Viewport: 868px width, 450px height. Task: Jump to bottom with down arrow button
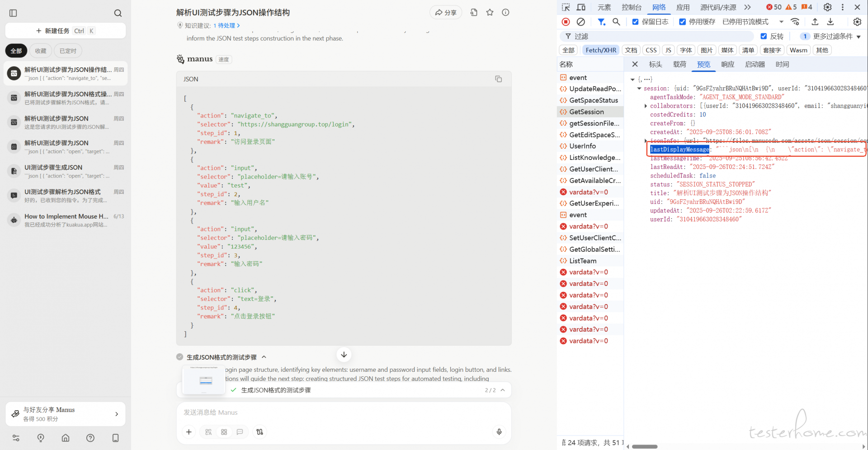[344, 355]
